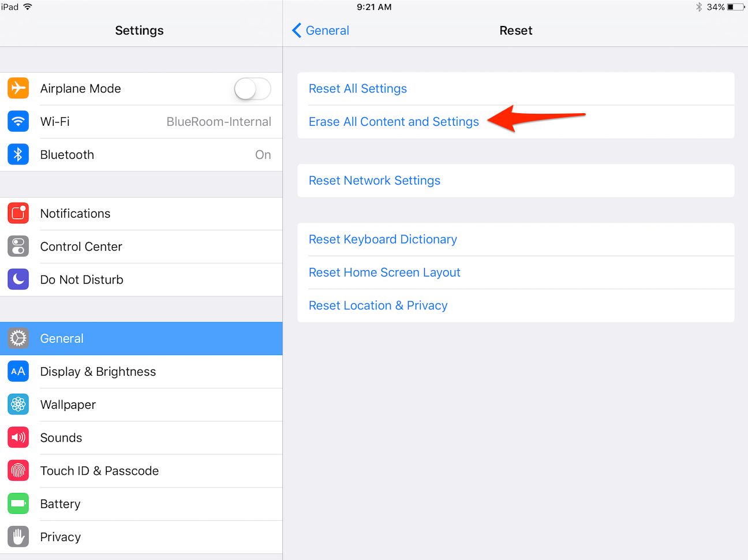Open Display & Brightness settings
This screenshot has width=748, height=560.
[141, 372]
